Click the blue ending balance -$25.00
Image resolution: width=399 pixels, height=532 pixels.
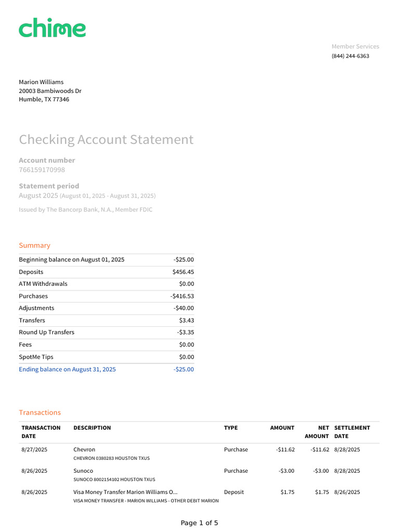pos(183,369)
